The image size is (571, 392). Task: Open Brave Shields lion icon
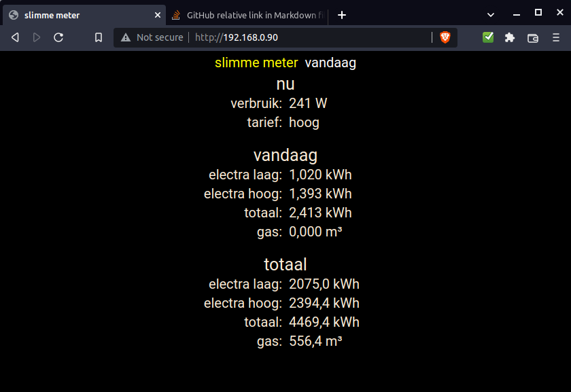[x=445, y=37]
